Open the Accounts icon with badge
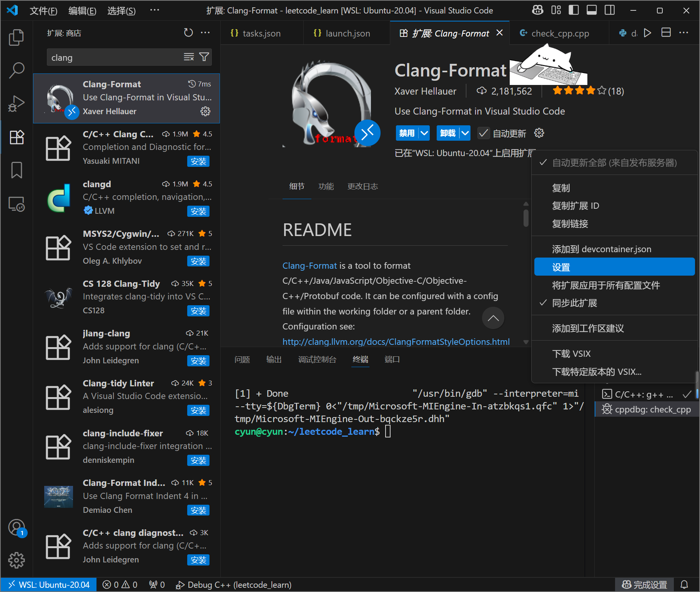 point(17,527)
